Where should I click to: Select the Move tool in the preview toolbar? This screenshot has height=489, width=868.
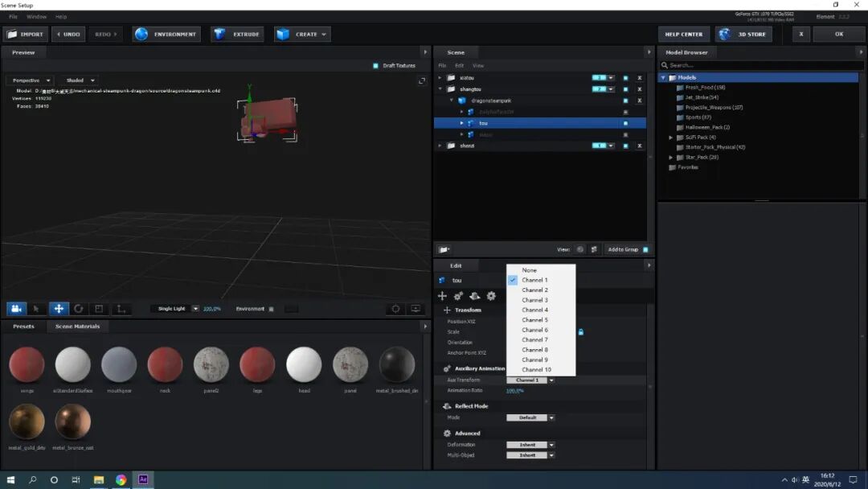58,309
